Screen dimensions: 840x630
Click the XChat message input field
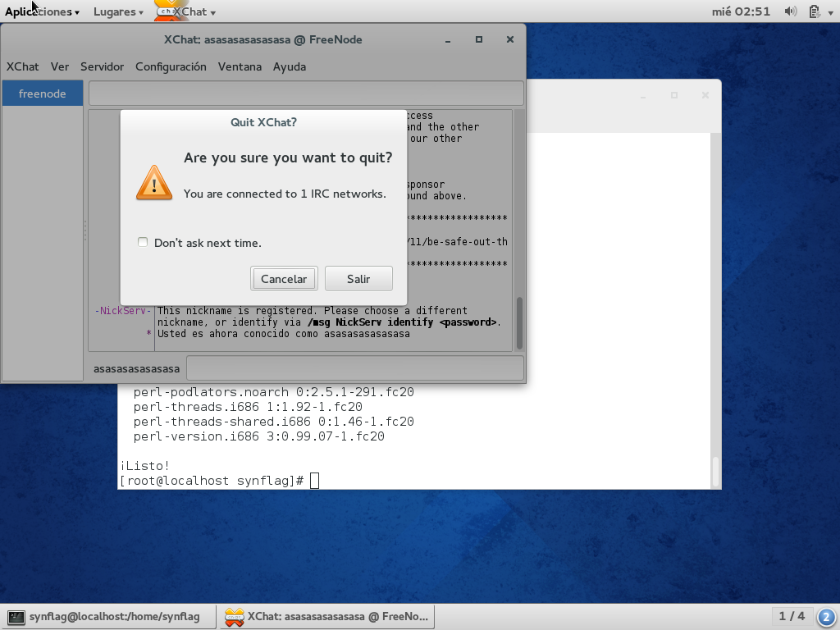tap(354, 368)
